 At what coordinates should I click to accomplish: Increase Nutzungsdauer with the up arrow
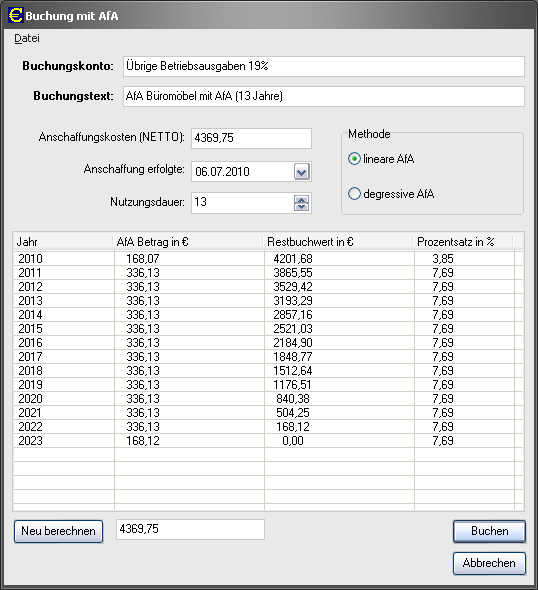point(301,199)
